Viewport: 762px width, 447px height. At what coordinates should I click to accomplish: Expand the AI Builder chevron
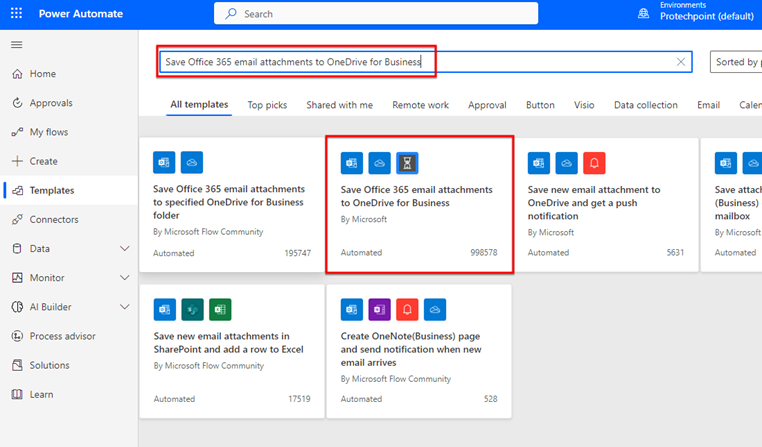pos(124,307)
